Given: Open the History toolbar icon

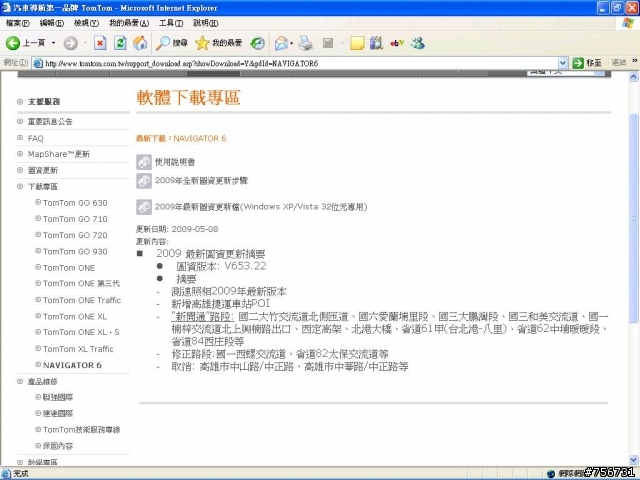Looking at the screenshot, I should [x=258, y=43].
